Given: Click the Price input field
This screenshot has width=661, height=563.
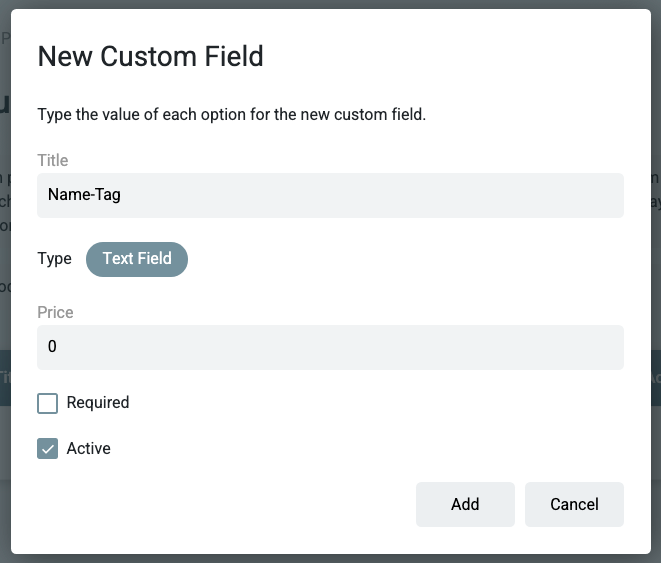Looking at the screenshot, I should click(x=330, y=347).
